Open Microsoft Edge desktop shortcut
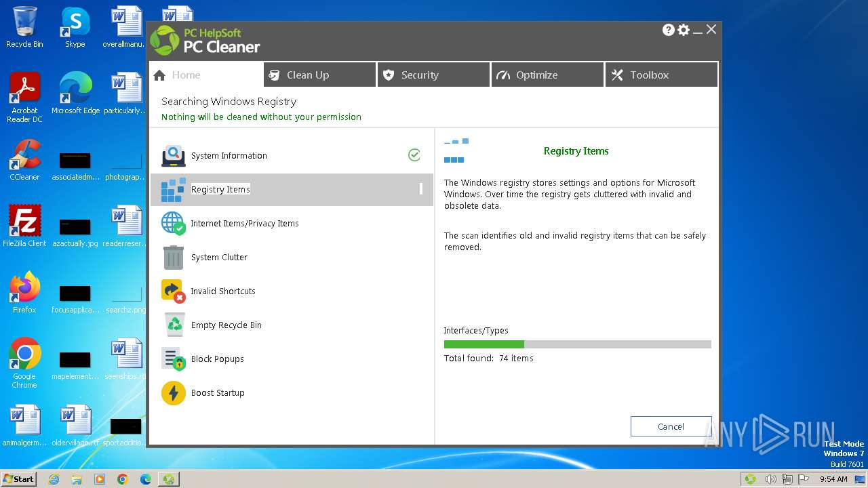 75,94
